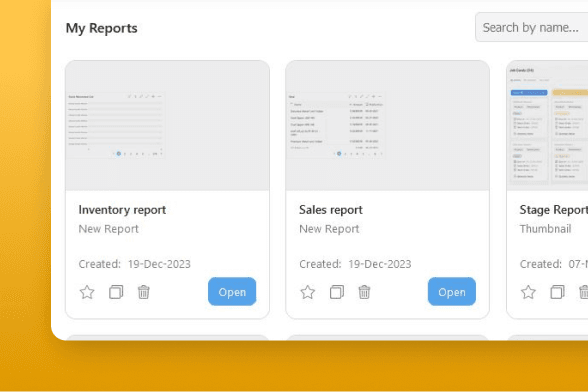
Task: Favorite the Stage Report with star
Action: click(x=528, y=292)
